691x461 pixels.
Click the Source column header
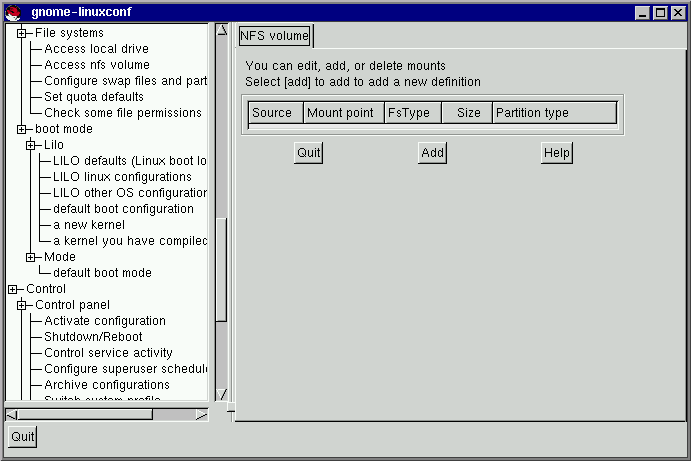click(x=274, y=113)
